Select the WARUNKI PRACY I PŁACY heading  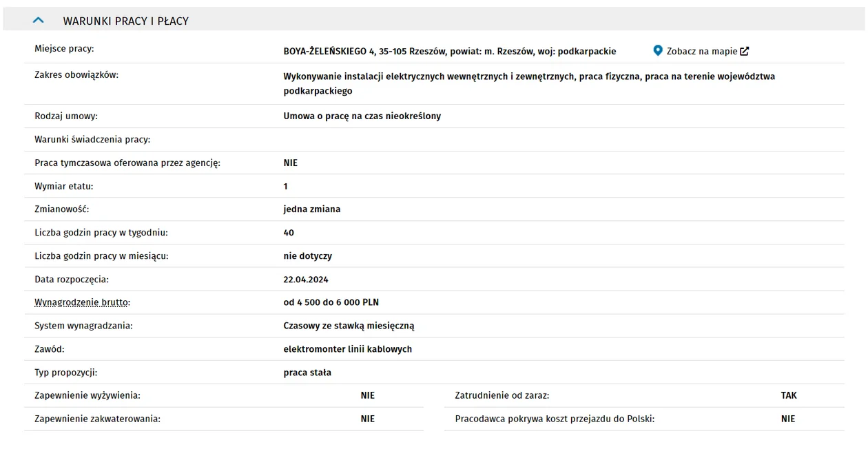pos(126,21)
